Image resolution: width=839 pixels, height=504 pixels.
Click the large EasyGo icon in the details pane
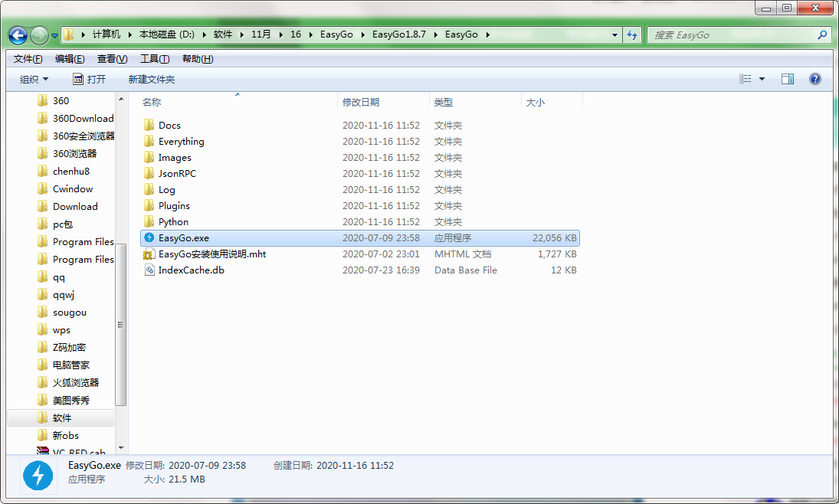pos(38,475)
